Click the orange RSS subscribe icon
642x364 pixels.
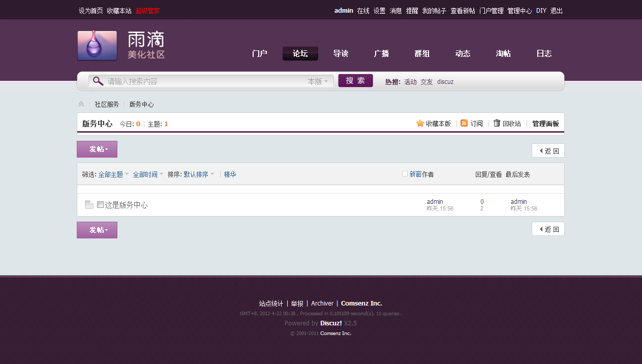464,123
